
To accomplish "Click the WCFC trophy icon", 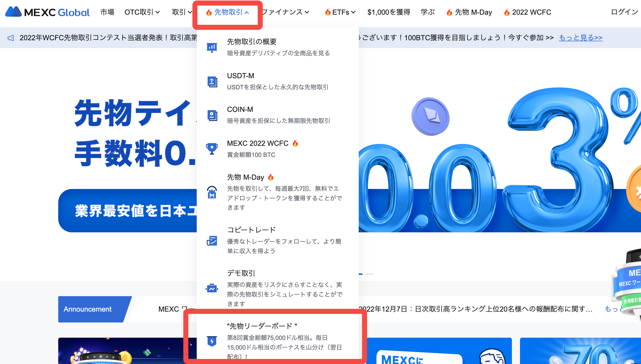I will [x=212, y=149].
